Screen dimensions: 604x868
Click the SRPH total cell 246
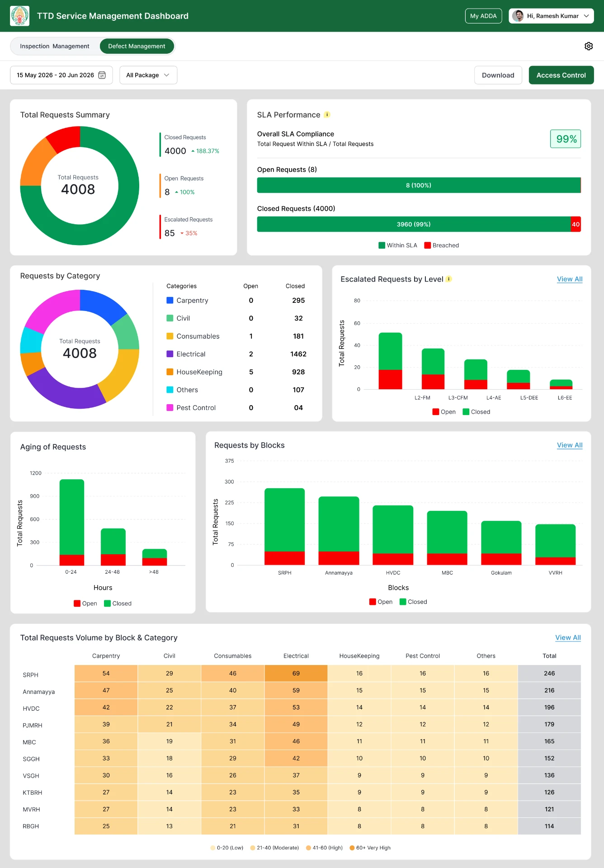click(x=549, y=673)
